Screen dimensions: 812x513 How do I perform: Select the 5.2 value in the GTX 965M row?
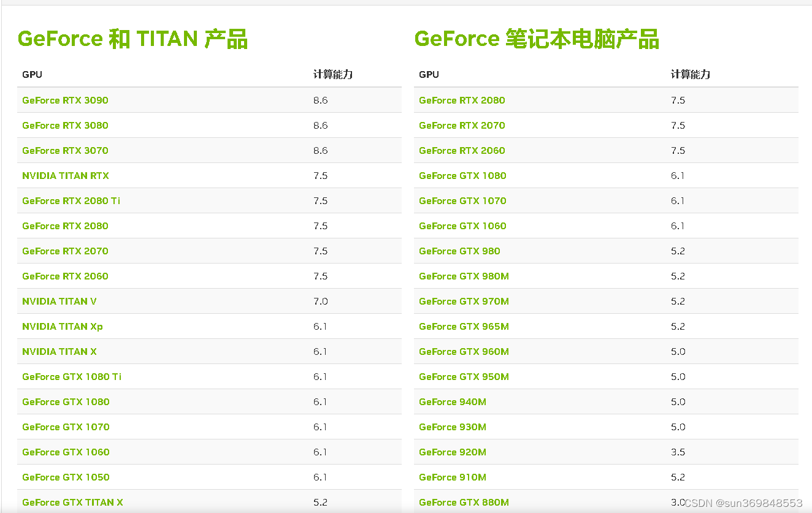pyautogui.click(x=678, y=326)
